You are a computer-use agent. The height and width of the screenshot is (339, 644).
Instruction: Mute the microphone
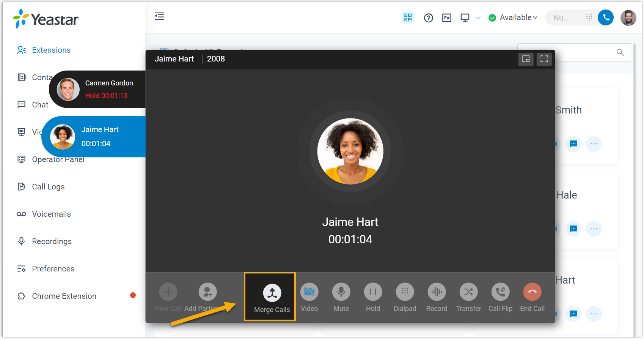point(341,292)
